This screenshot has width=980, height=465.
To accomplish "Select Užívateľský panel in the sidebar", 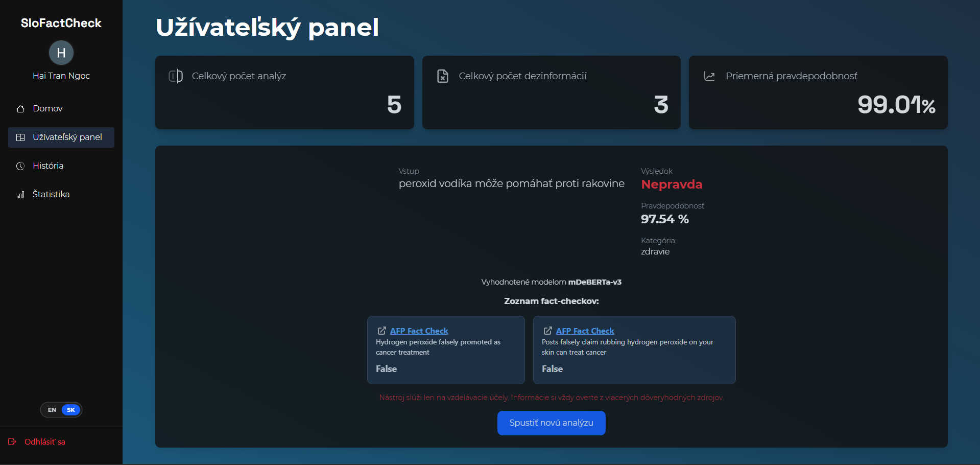I will [61, 137].
